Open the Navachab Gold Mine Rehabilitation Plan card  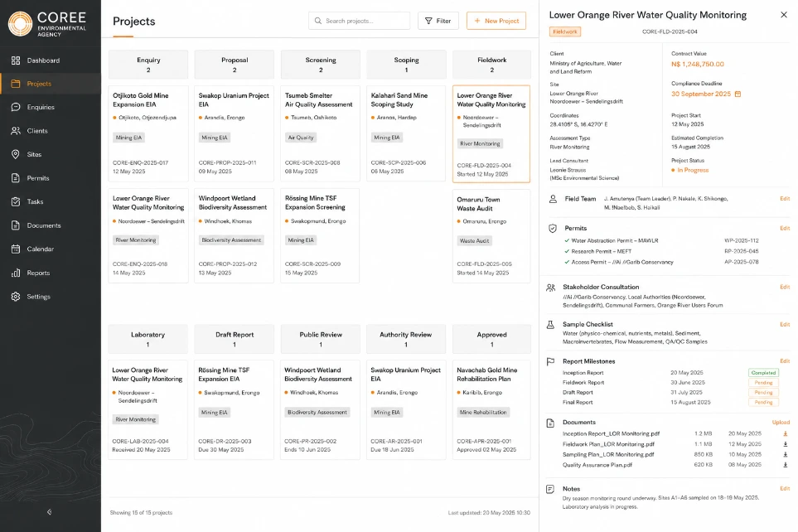pos(491,410)
